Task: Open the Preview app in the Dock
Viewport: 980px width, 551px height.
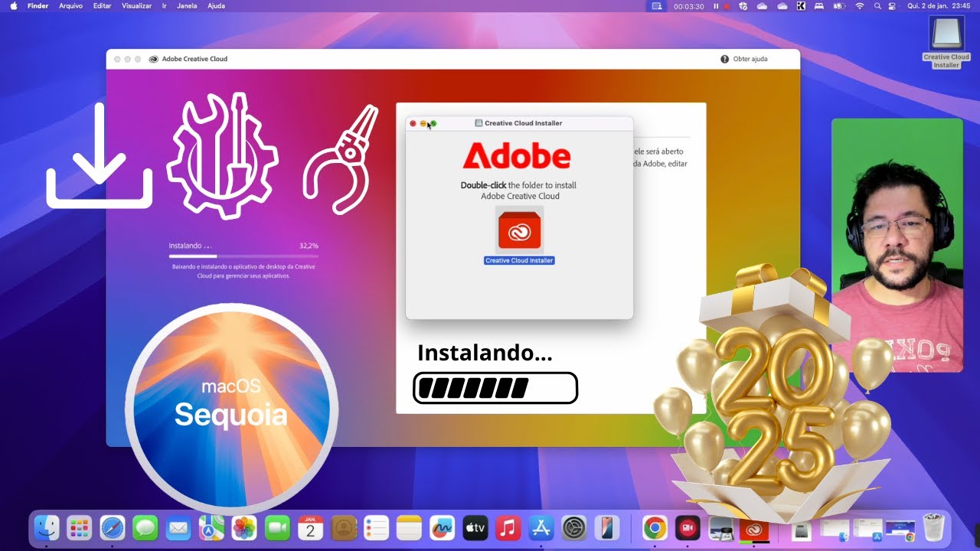Action: pyautogui.click(x=720, y=529)
